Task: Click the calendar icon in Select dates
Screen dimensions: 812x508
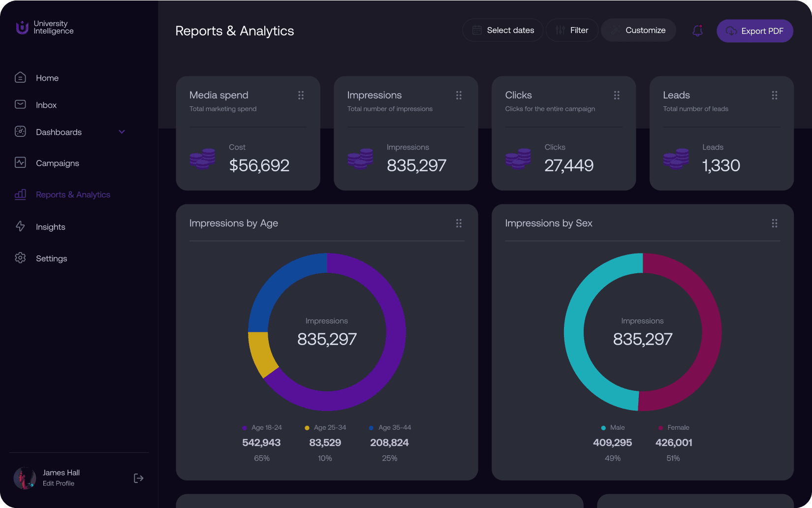Action: click(477, 30)
